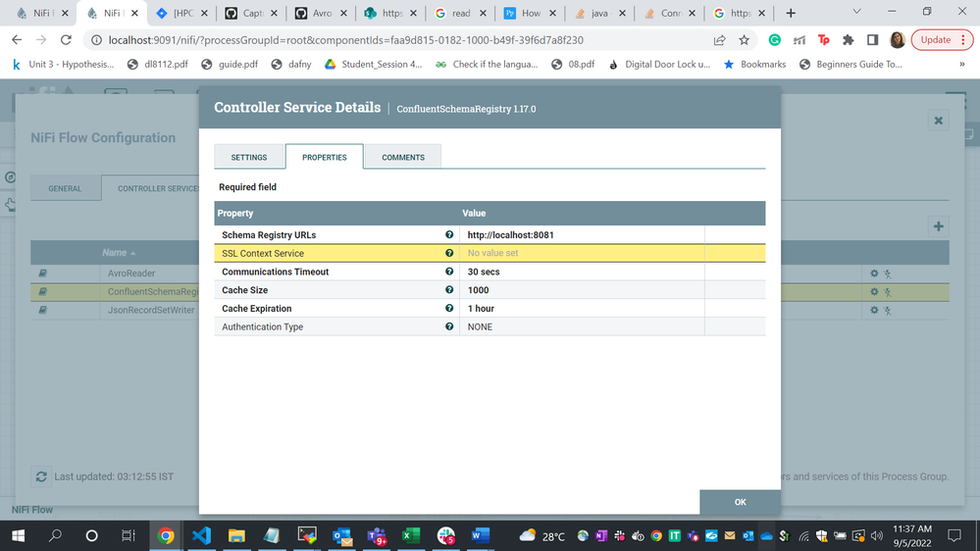
Task: Open a new browser tab
Action: click(791, 13)
